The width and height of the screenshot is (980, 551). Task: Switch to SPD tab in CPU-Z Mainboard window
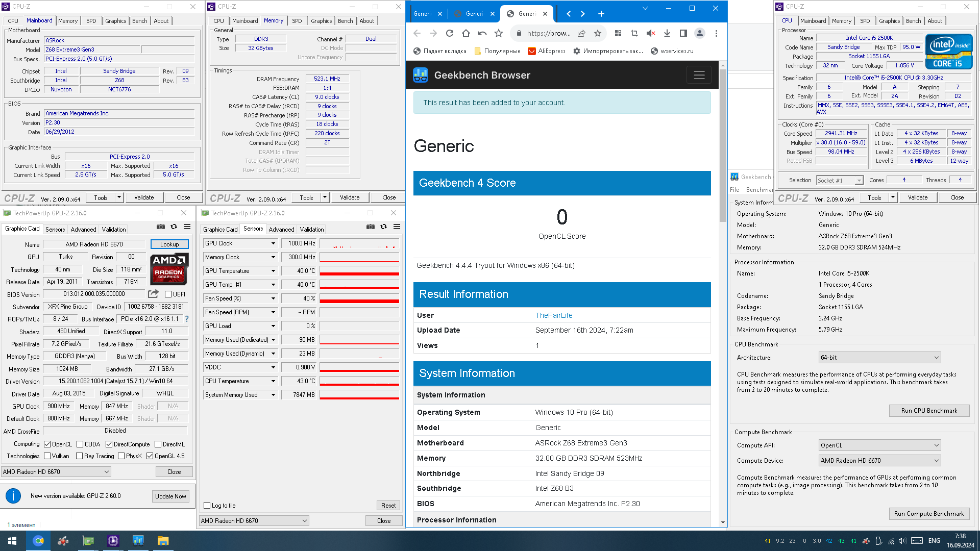(91, 21)
